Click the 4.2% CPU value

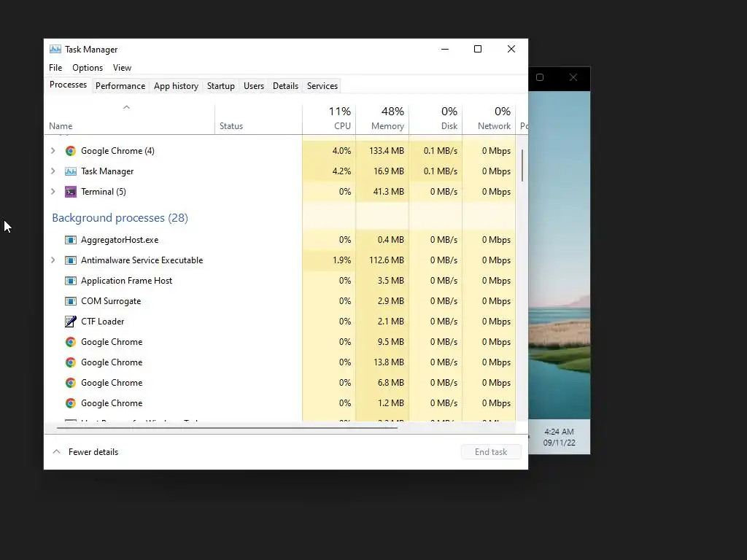point(341,171)
